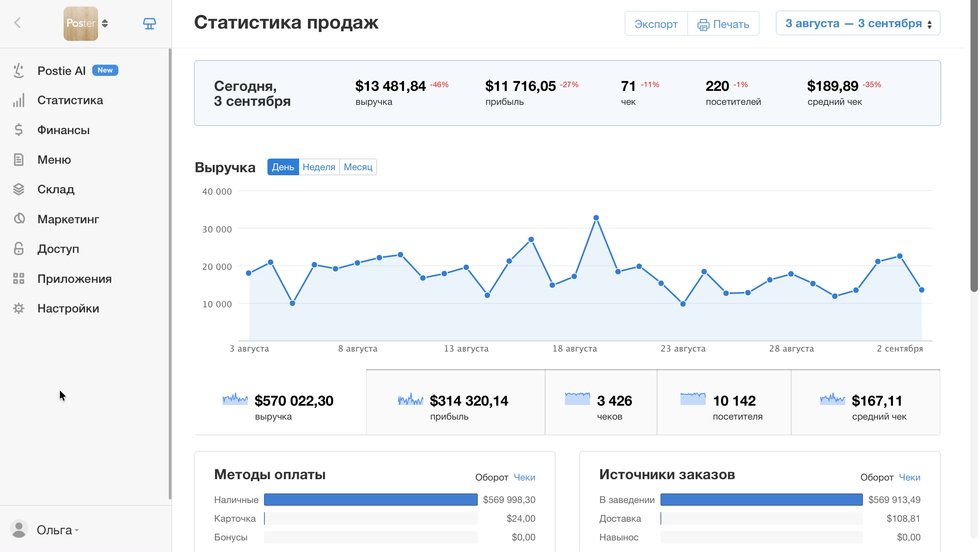Click the Приложения grid icon

[19, 279]
